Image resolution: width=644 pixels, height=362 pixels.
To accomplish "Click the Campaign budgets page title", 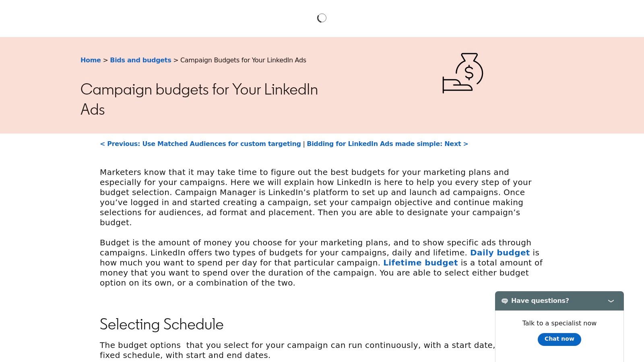I will point(199,99).
